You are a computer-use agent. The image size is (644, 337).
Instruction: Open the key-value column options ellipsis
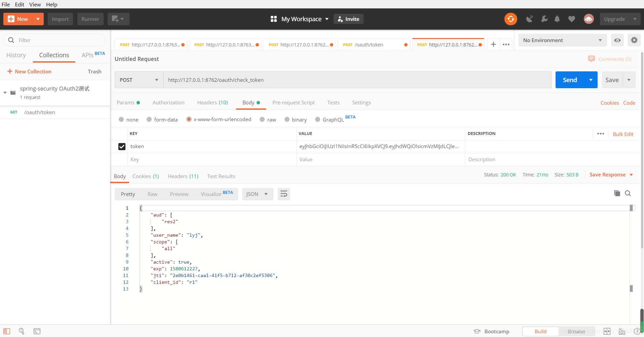click(x=601, y=134)
